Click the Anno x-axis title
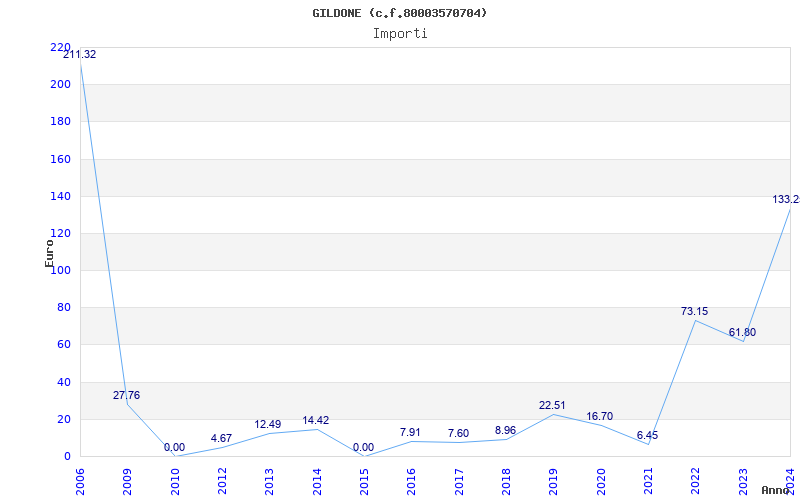 point(775,490)
